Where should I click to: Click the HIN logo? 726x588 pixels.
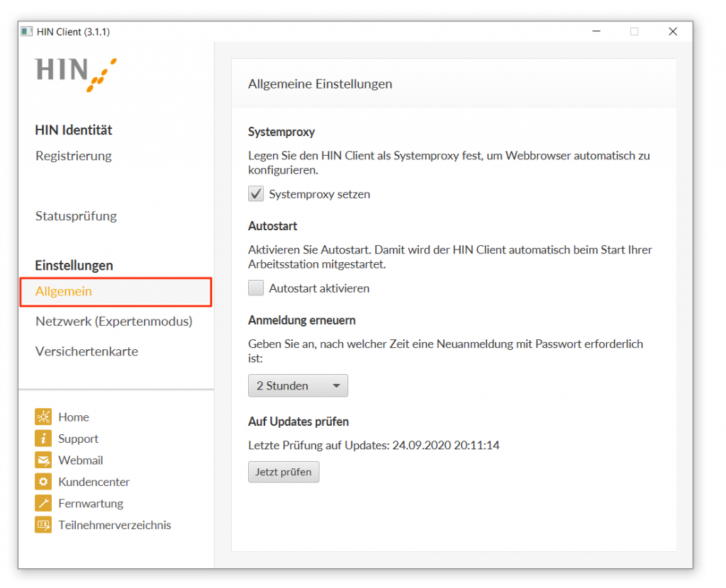[x=76, y=74]
